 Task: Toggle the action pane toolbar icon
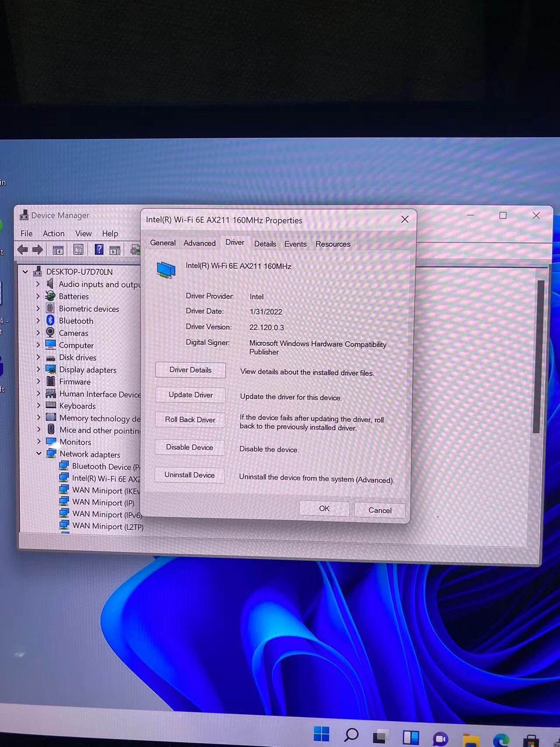(115, 250)
